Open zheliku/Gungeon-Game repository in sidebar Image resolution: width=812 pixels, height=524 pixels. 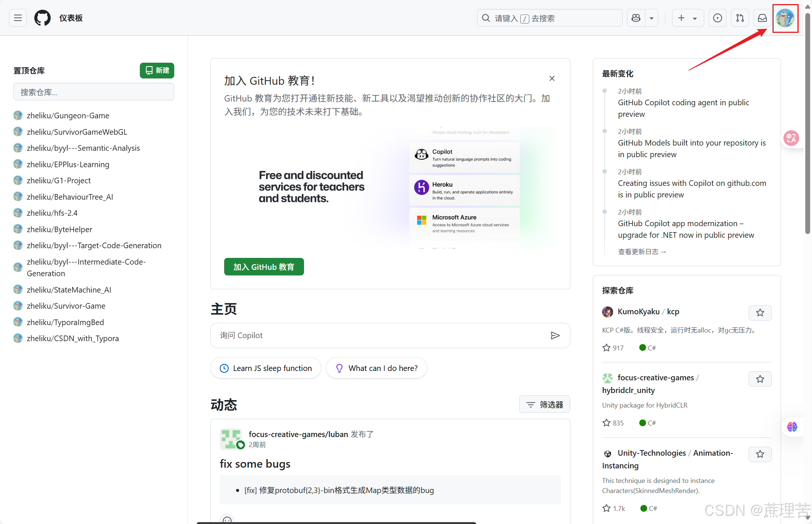(68, 116)
